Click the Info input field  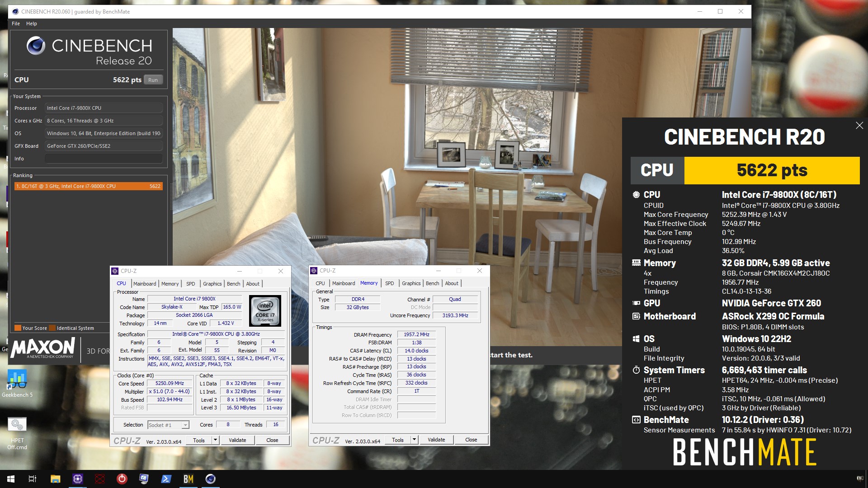click(104, 159)
